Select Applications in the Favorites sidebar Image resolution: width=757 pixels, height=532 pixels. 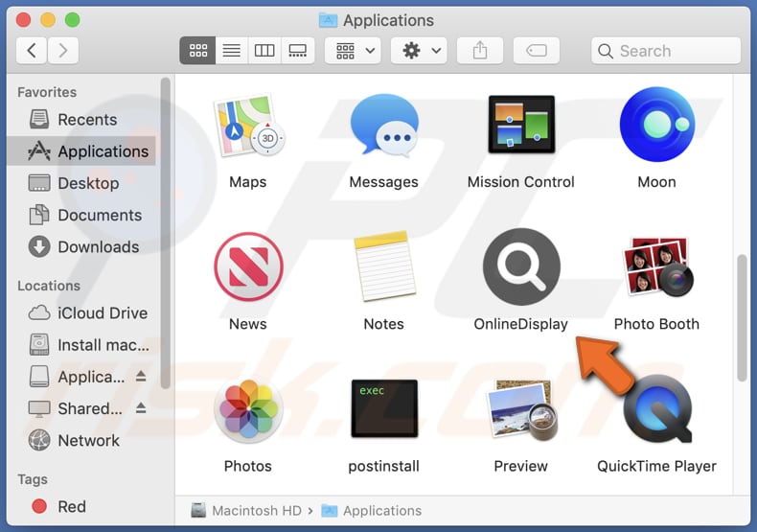[x=81, y=151]
